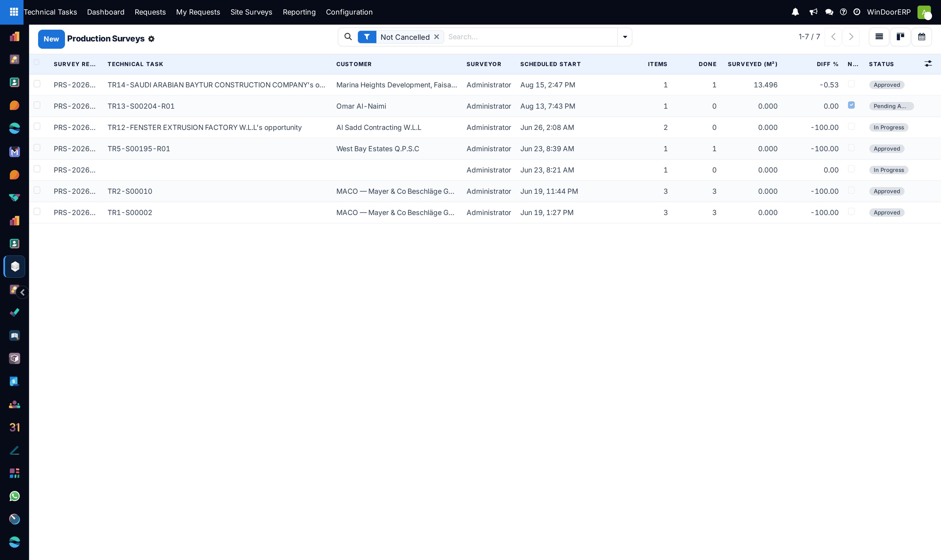Expand the search options dropdown arrow

pos(625,37)
